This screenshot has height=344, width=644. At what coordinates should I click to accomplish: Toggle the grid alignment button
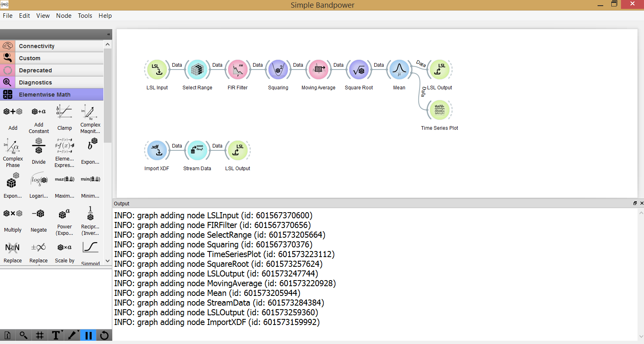click(40, 335)
